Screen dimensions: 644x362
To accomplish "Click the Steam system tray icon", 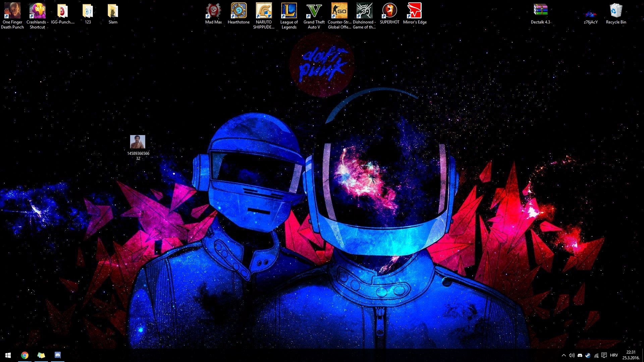I will point(588,355).
